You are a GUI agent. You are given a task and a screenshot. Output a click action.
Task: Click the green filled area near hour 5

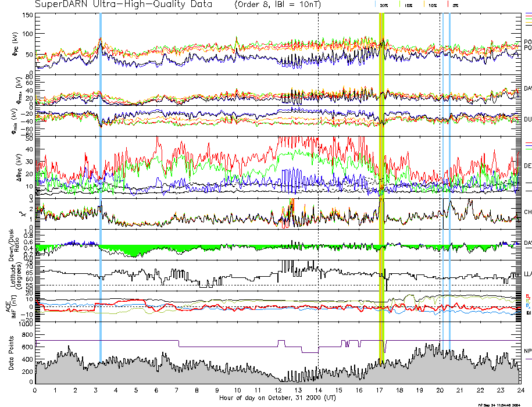click(134, 251)
